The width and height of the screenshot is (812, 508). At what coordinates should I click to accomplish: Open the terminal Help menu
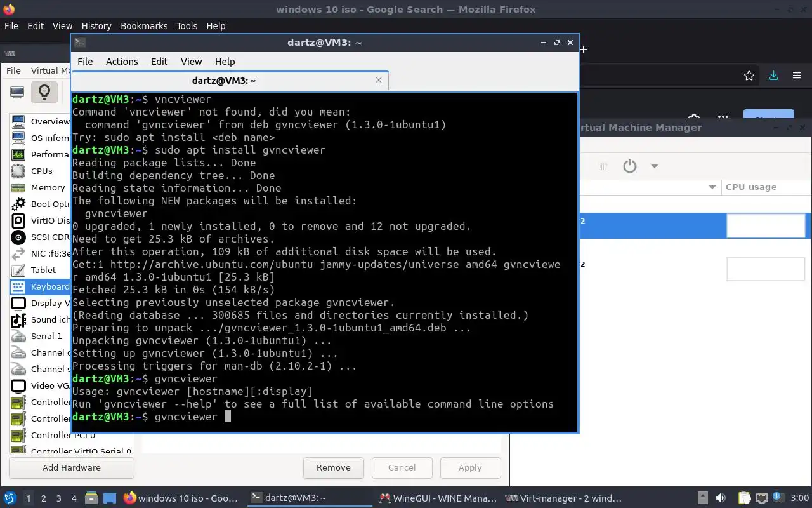click(x=225, y=62)
